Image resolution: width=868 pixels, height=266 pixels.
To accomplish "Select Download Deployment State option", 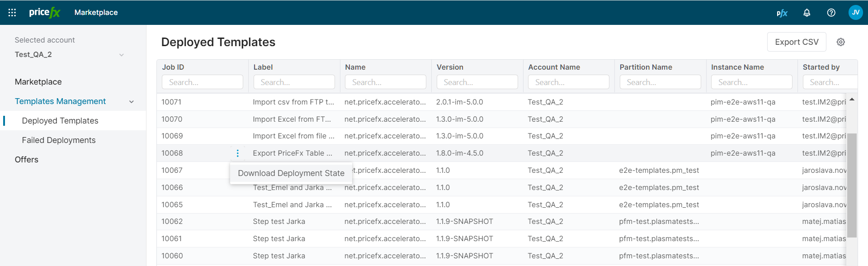I will tap(291, 173).
